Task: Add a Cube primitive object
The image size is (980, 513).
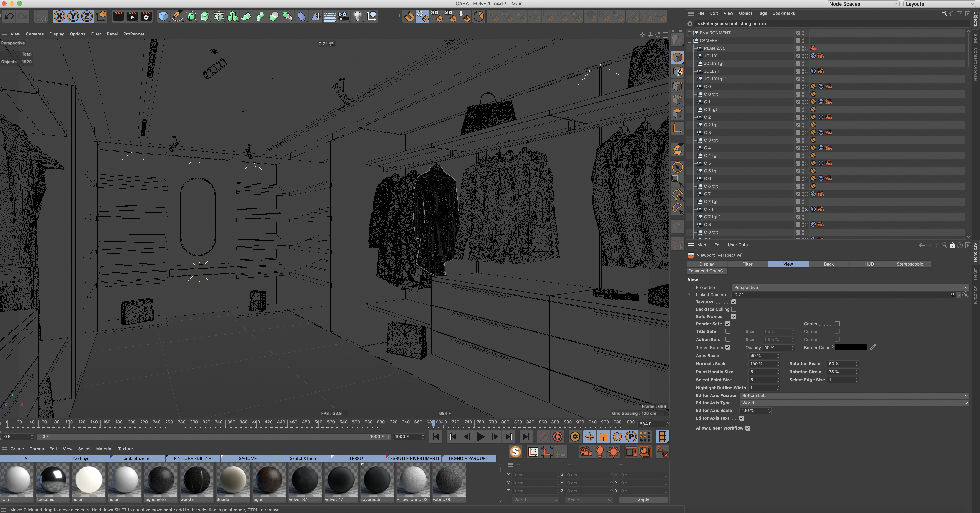Action: (x=163, y=16)
